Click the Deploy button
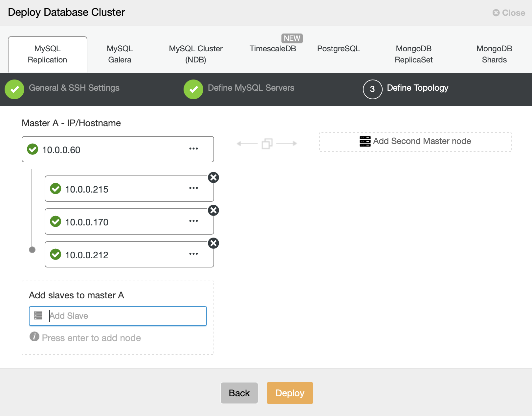This screenshot has height=416, width=532. click(x=290, y=393)
